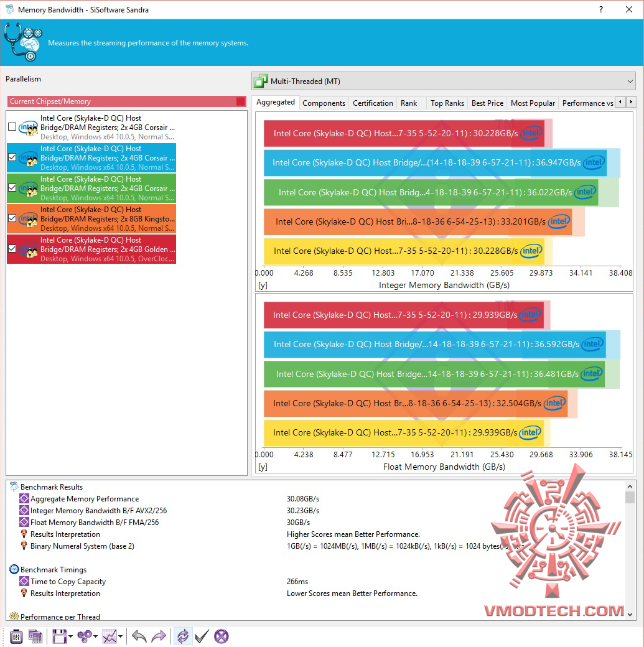644x647 pixels.
Task: Click the purple cancel X icon
Action: coord(222,636)
